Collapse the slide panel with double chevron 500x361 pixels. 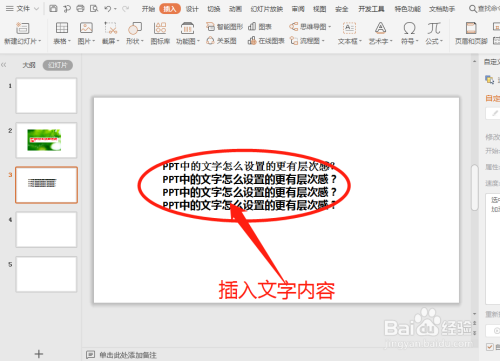coord(4,65)
